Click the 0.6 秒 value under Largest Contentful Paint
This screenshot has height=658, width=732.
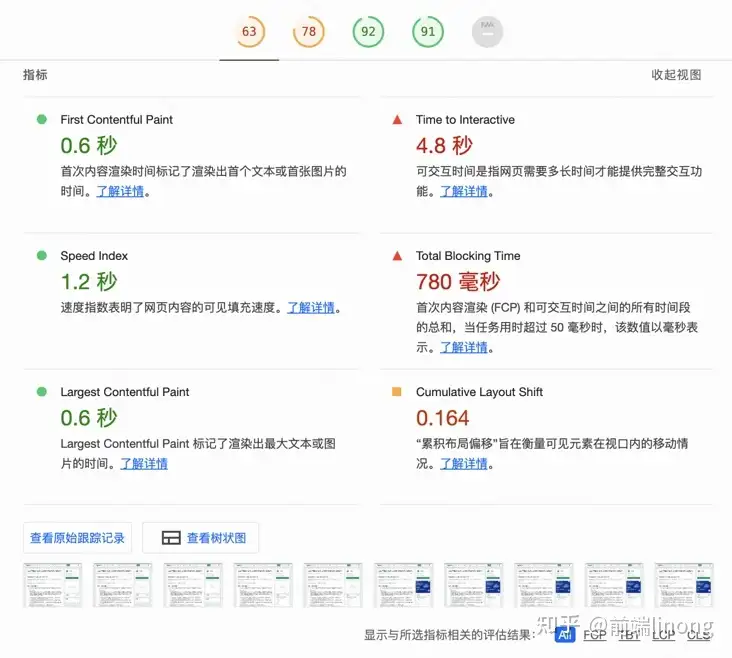(x=89, y=417)
